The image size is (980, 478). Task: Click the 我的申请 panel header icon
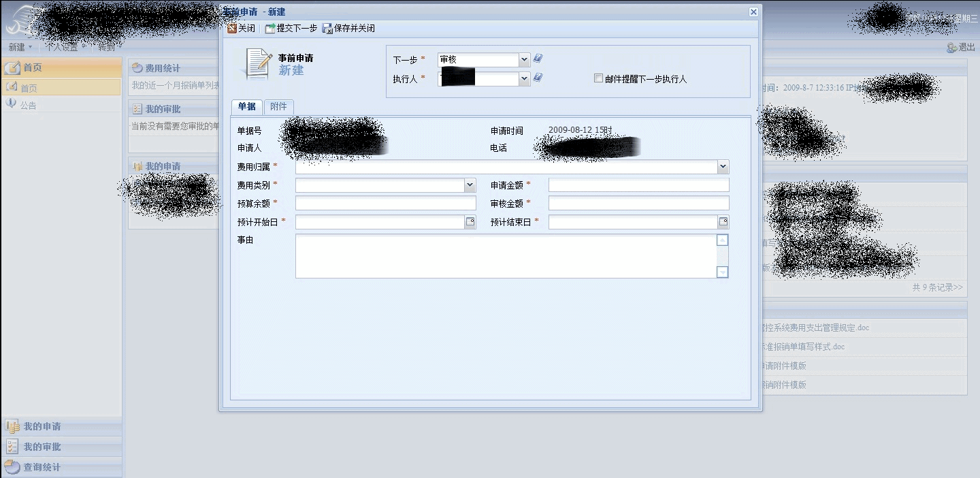[137, 166]
